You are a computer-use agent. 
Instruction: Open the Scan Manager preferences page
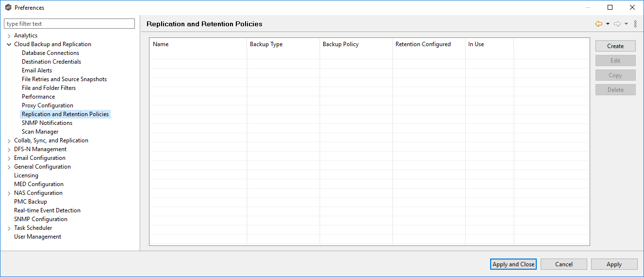[40, 132]
